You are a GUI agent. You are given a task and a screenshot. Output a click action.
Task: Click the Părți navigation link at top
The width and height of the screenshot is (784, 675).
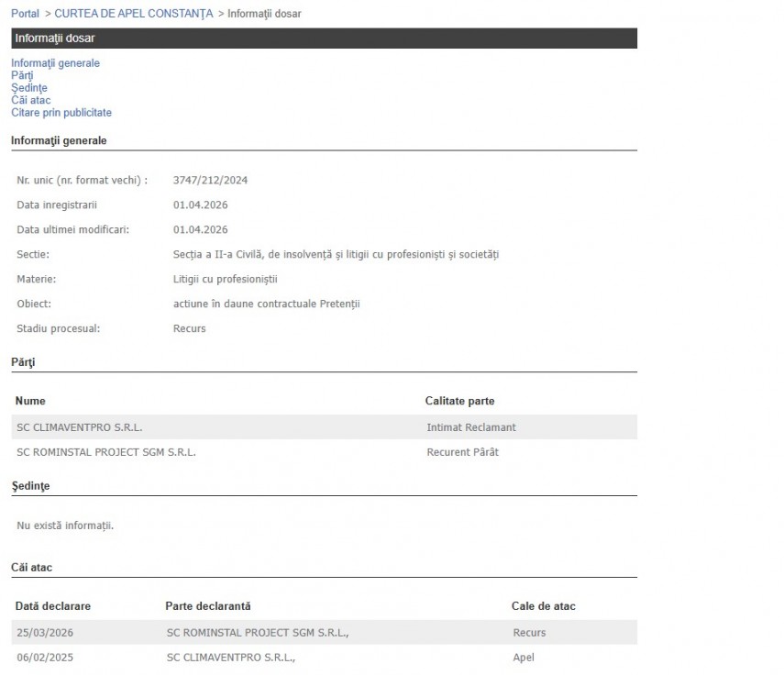coord(22,76)
